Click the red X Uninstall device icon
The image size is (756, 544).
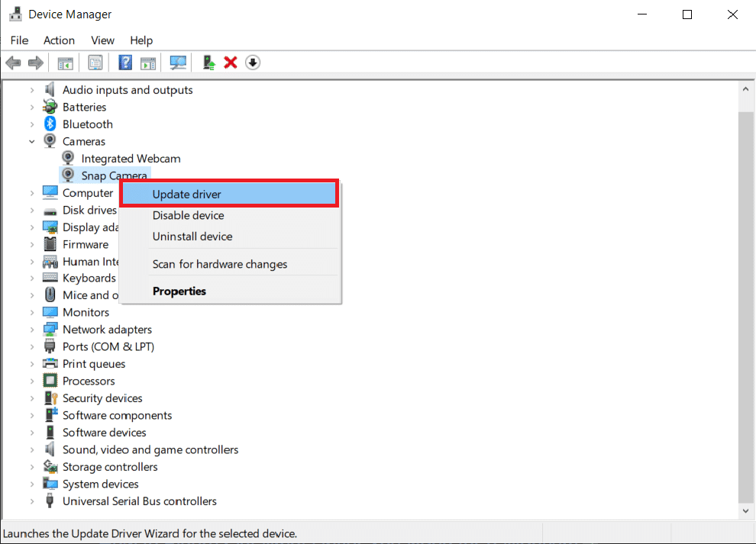231,63
